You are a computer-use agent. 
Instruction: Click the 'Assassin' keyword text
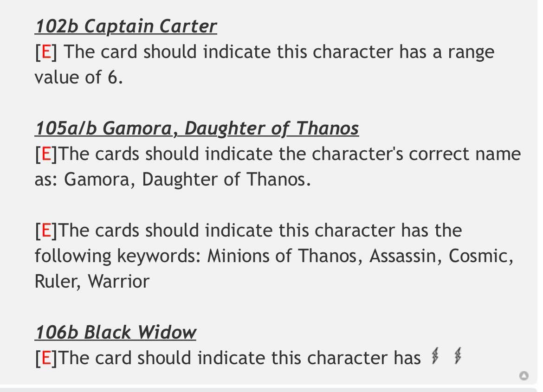tap(402, 256)
